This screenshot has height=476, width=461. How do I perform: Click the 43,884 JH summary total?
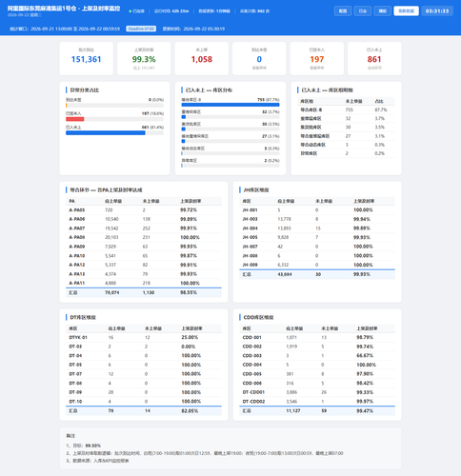tap(285, 274)
